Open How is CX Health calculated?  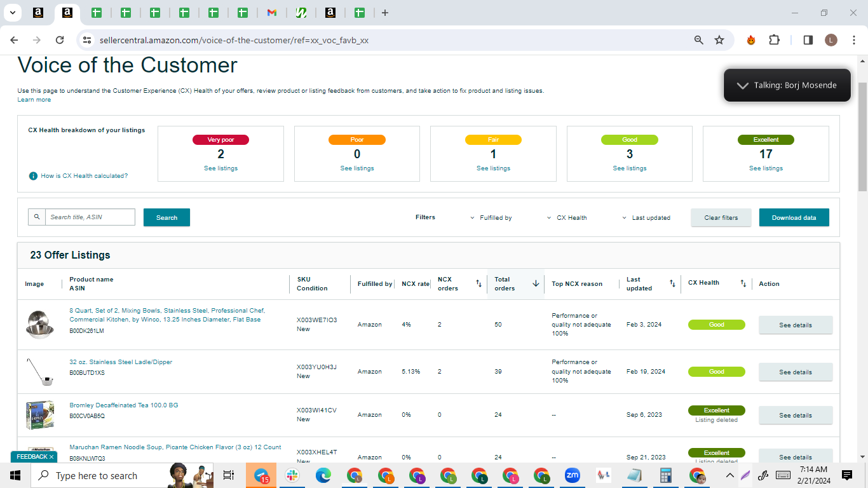(84, 176)
